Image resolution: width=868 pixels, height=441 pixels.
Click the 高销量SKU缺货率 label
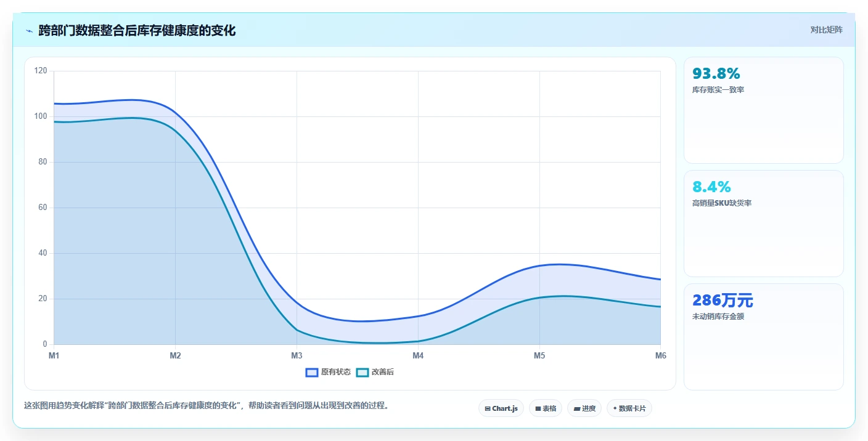click(x=722, y=203)
